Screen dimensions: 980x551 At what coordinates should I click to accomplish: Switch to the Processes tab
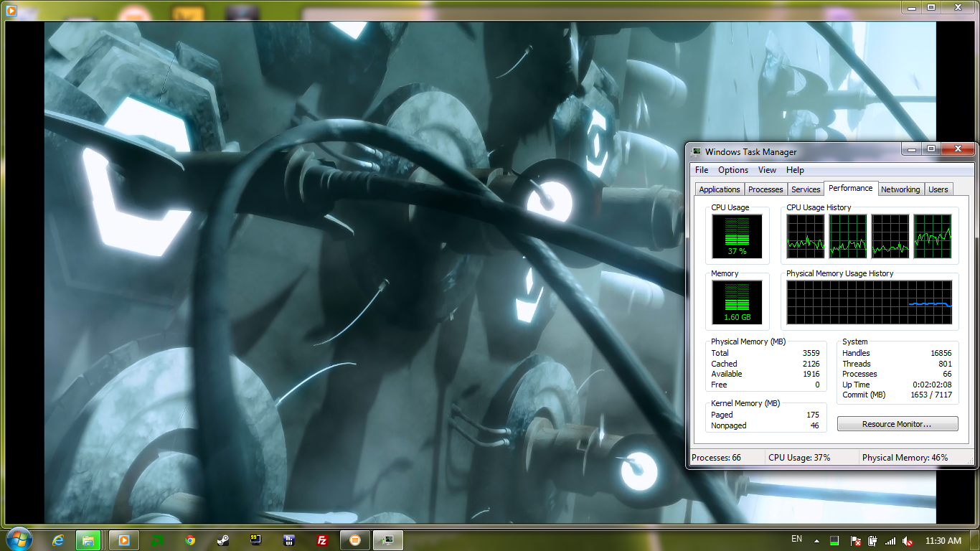point(765,189)
